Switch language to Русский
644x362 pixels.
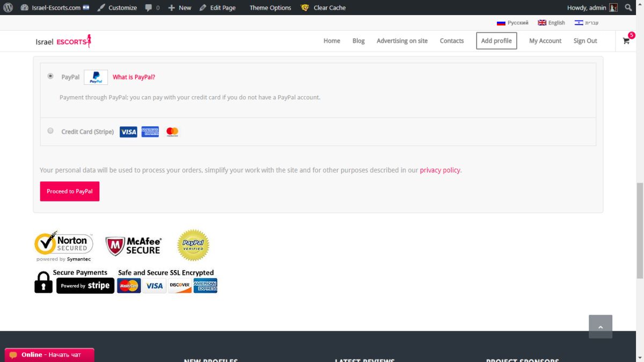(x=513, y=23)
